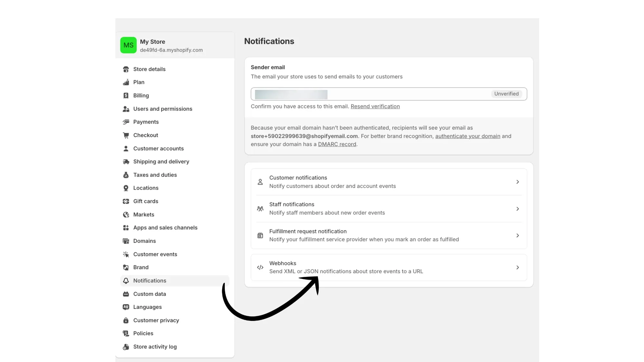Open Shipping and delivery via truck icon
Viewport: 644px width, 362px height.
[x=126, y=162]
